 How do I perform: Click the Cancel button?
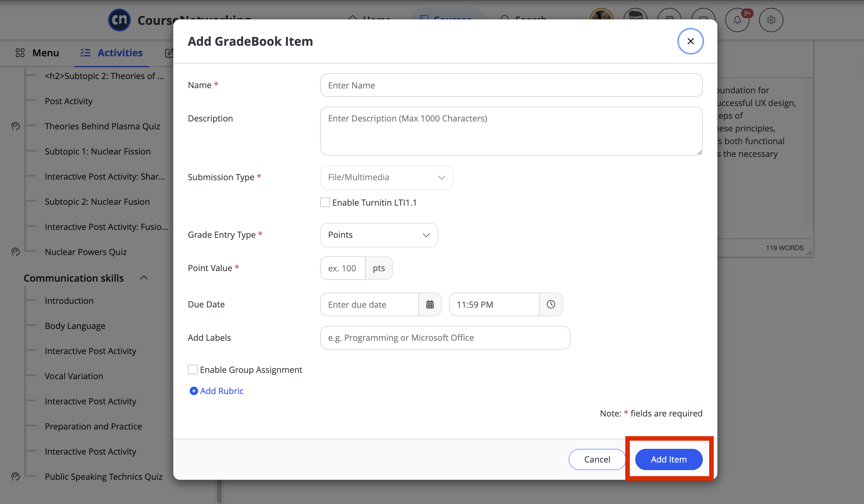click(597, 459)
